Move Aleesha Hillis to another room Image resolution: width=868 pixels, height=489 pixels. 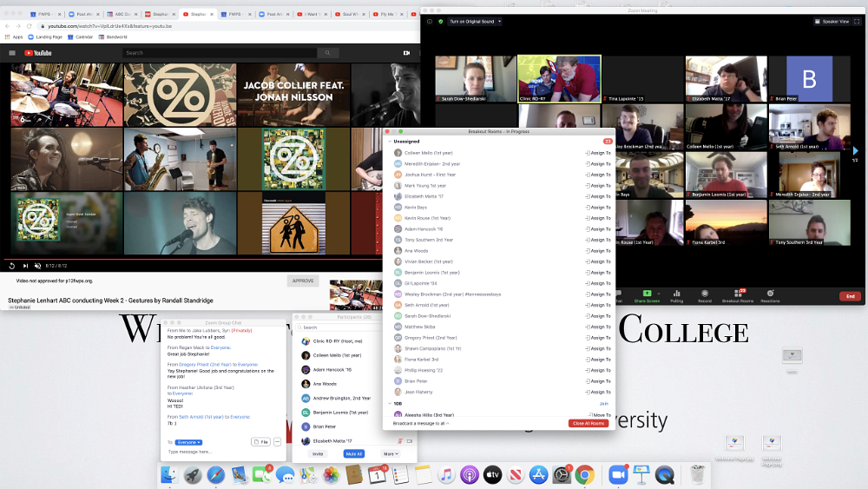[600, 415]
